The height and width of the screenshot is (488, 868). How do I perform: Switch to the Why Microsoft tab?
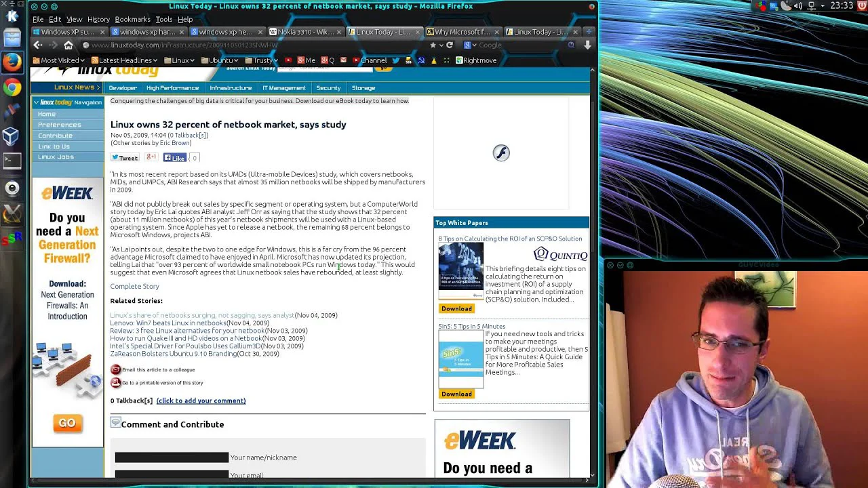(x=462, y=32)
